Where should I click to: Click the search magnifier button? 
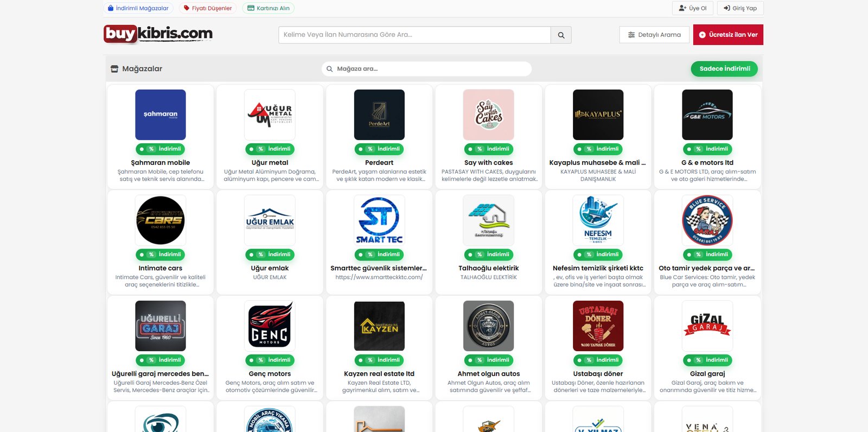561,35
